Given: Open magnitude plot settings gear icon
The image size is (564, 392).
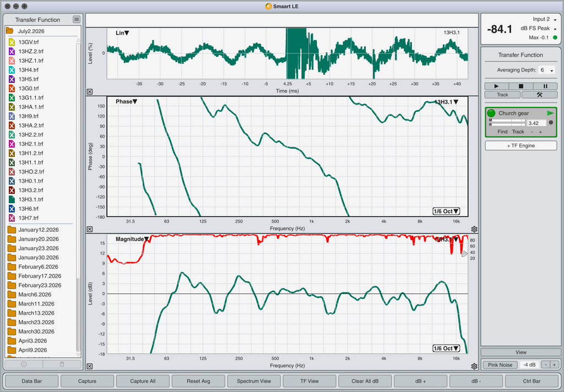Looking at the screenshot, I should pyautogui.click(x=474, y=366).
